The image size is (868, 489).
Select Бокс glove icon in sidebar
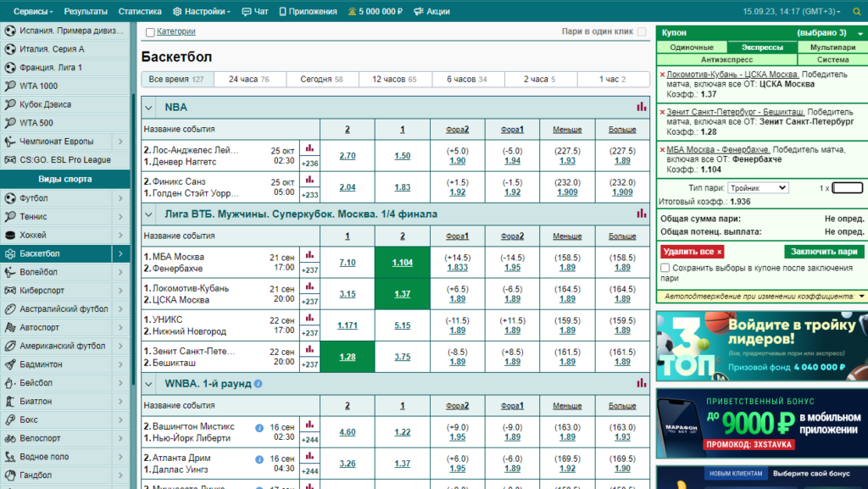pyautogui.click(x=10, y=420)
